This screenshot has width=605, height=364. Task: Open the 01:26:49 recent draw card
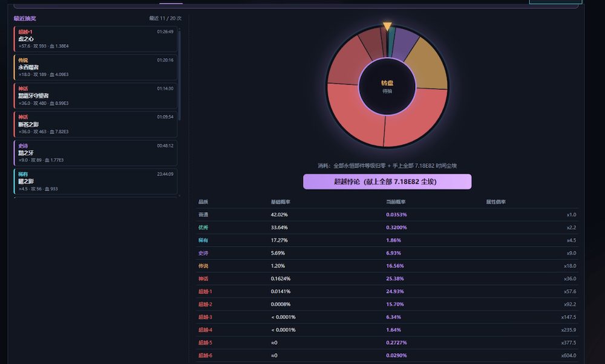pos(96,39)
